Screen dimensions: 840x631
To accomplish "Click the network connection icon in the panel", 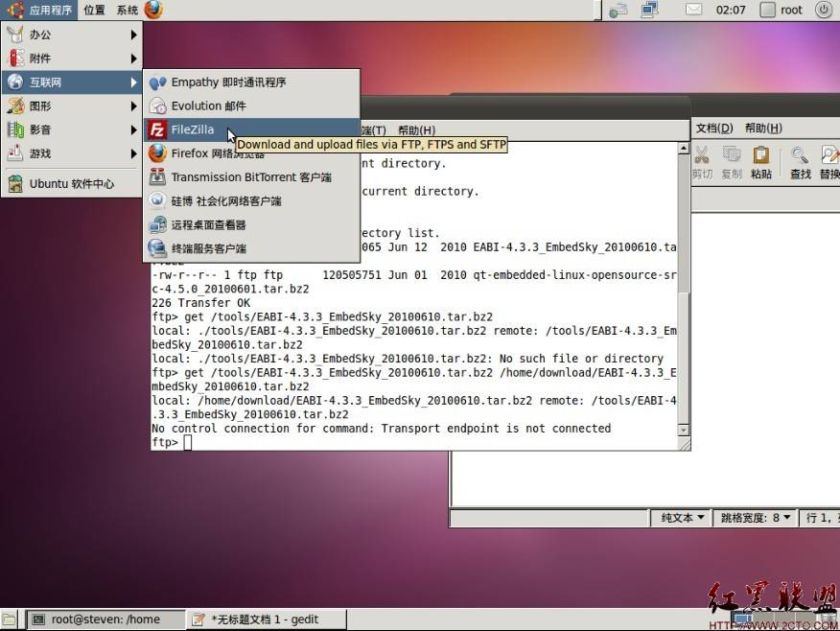I will pos(650,10).
